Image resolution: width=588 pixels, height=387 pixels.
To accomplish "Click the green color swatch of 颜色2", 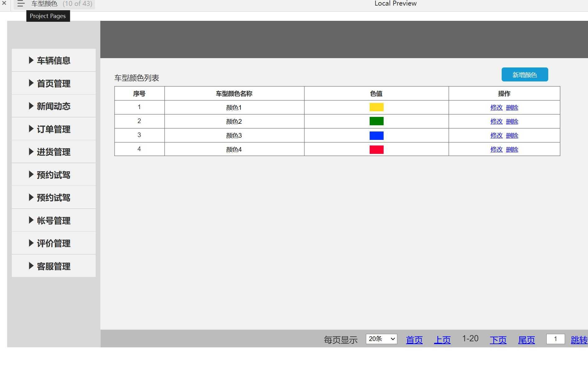I will 376,121.
